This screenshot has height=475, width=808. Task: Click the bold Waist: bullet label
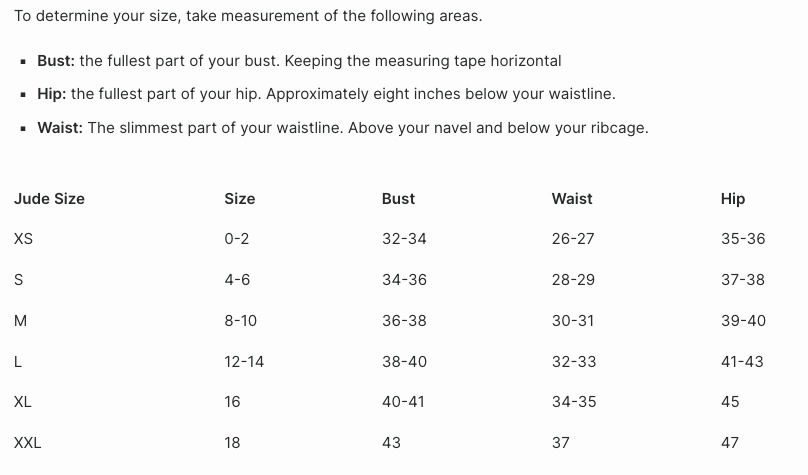(x=60, y=128)
